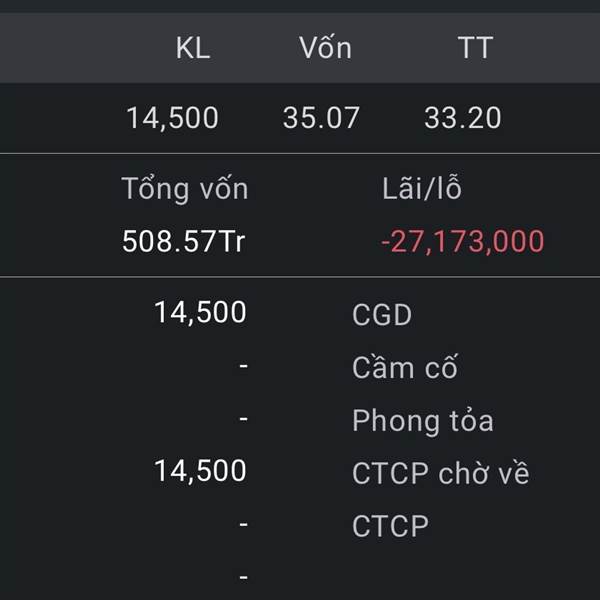This screenshot has width=600, height=600.
Task: Select the dash value beside standalone CTCP
Action: click(x=243, y=525)
